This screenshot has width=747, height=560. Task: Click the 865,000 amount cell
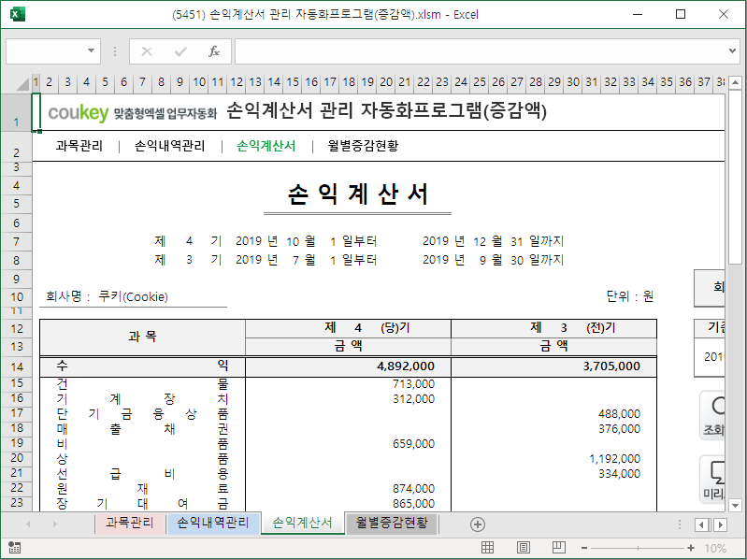tap(348, 503)
